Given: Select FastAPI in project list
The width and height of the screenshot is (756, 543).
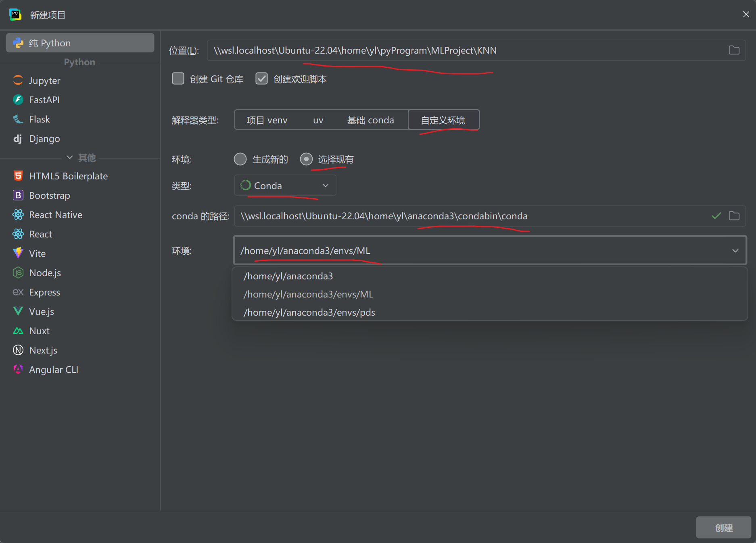Looking at the screenshot, I should click(x=80, y=100).
